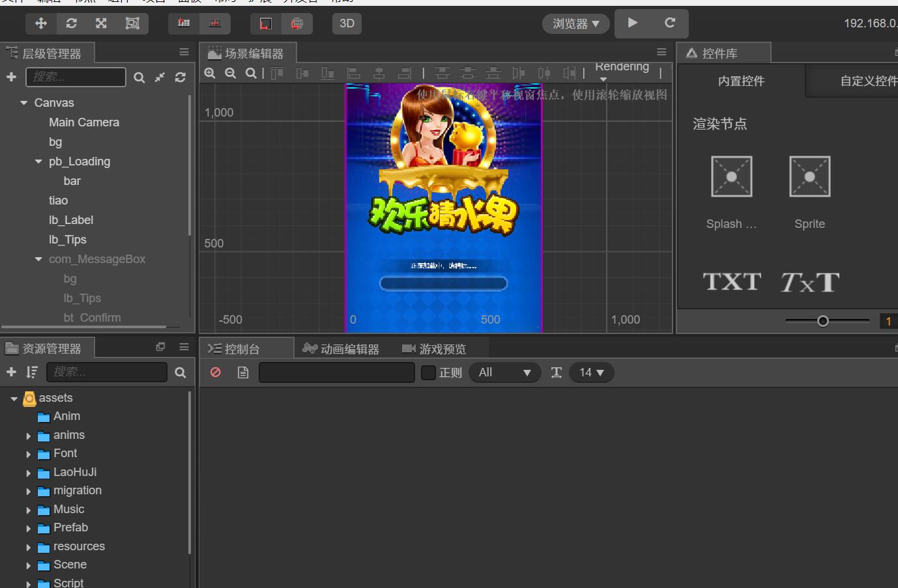Image resolution: width=898 pixels, height=588 pixels.
Task: Clear the console log
Action: 216,372
